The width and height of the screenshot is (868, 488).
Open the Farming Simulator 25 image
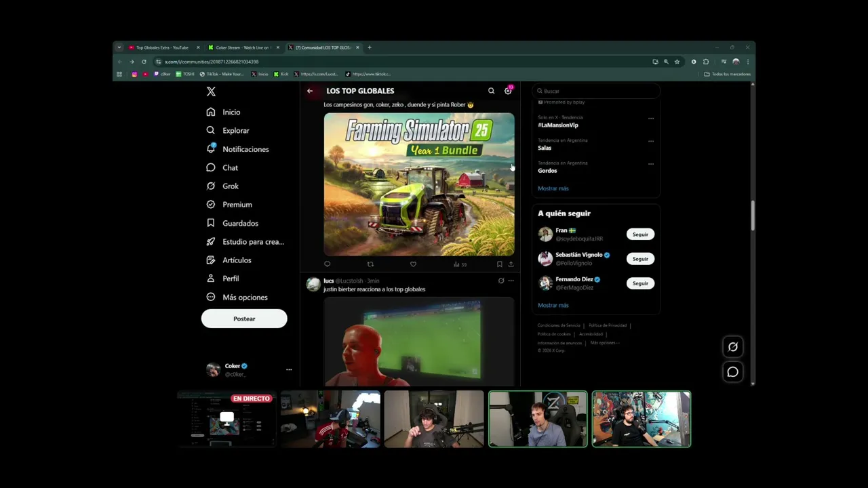(419, 184)
